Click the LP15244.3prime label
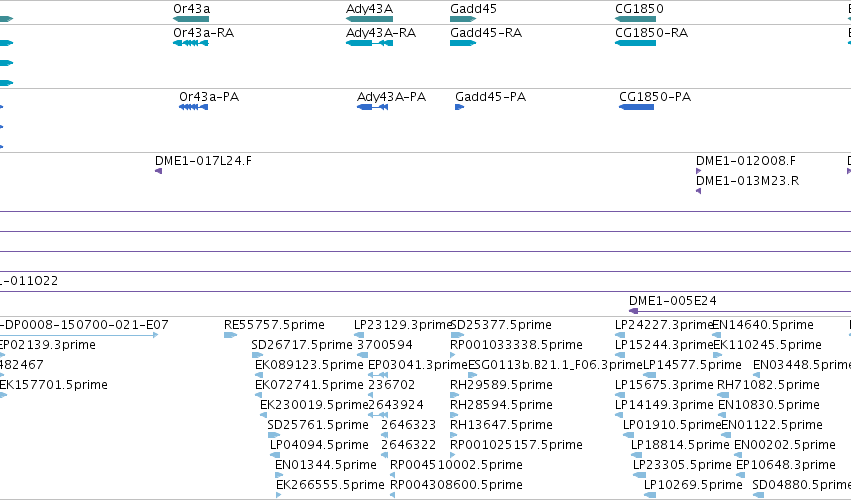This screenshot has width=851, height=500. coord(664,345)
